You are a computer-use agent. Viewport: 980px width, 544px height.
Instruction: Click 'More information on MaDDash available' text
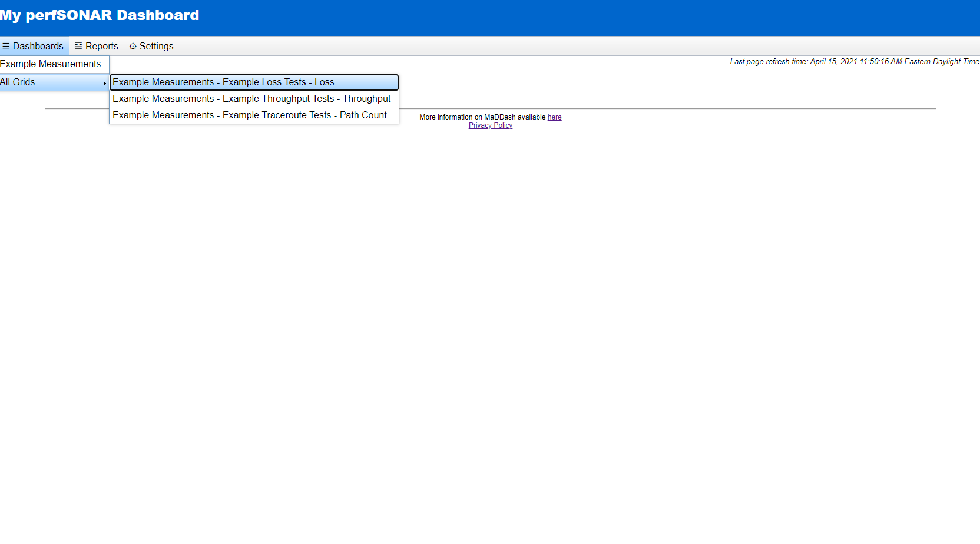[x=482, y=117]
